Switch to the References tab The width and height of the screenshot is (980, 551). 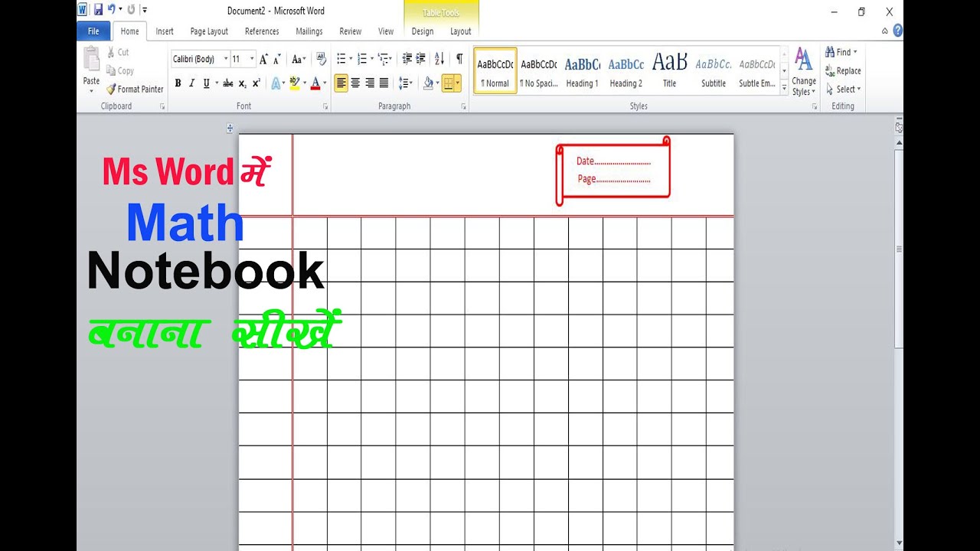[x=262, y=31]
